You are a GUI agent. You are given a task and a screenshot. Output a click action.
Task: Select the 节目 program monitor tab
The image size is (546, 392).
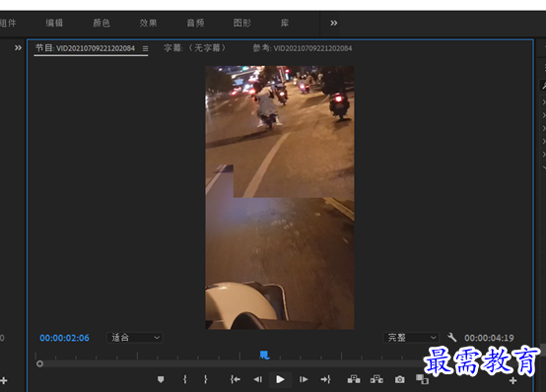85,48
